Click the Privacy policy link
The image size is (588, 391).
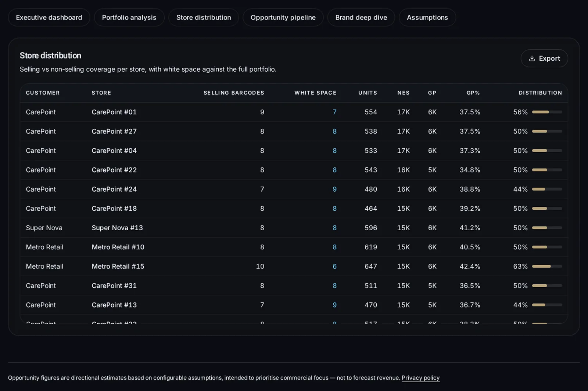tap(420, 378)
